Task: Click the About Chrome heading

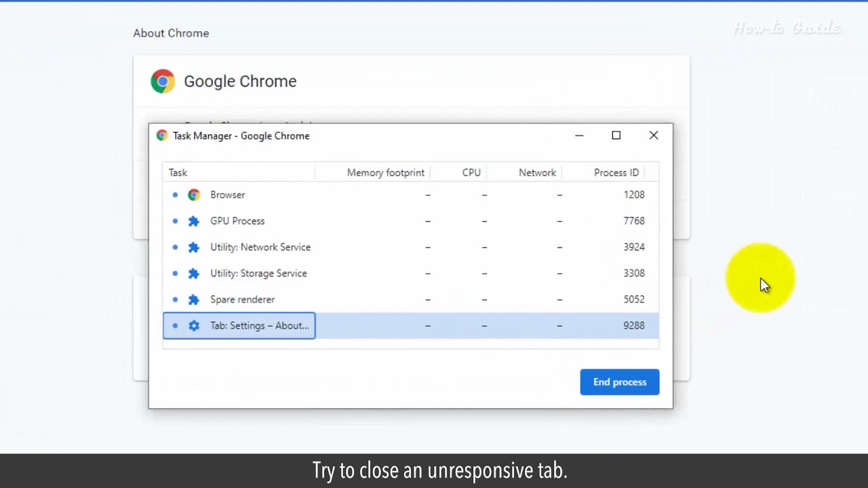Action: [171, 33]
